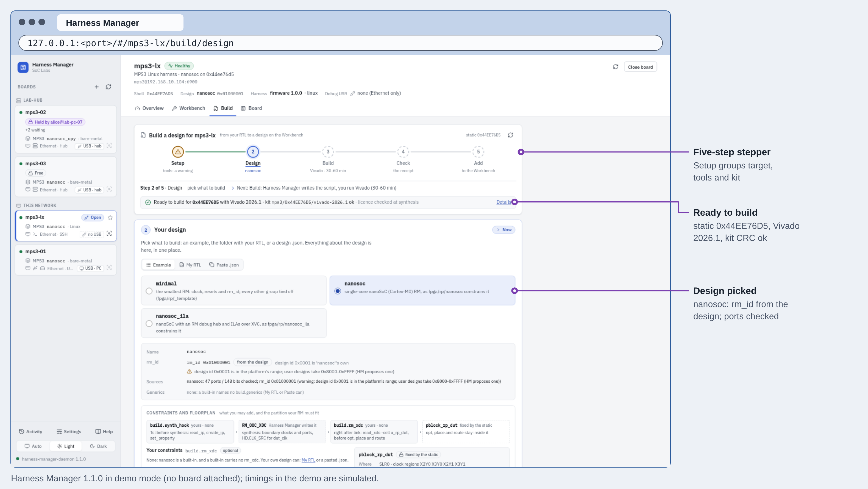This screenshot has height=489, width=868.
Task: Select the nanosoc example radio button
Action: 338,291
